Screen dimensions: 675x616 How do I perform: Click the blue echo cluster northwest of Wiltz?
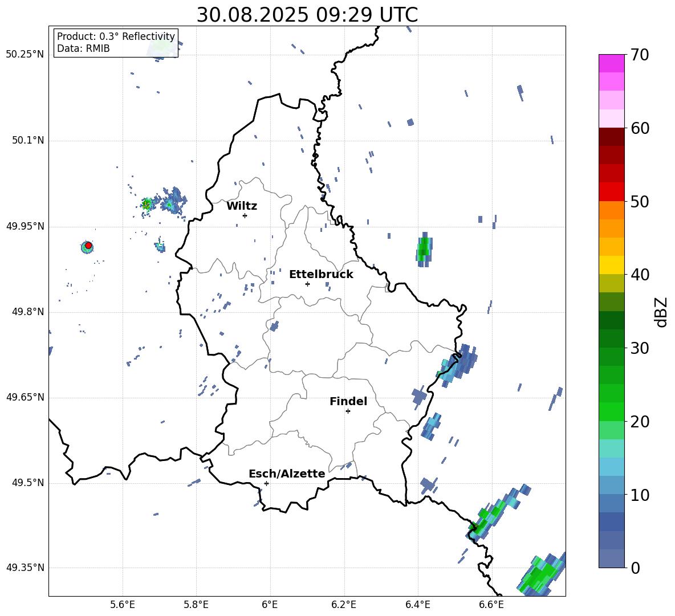click(x=173, y=201)
